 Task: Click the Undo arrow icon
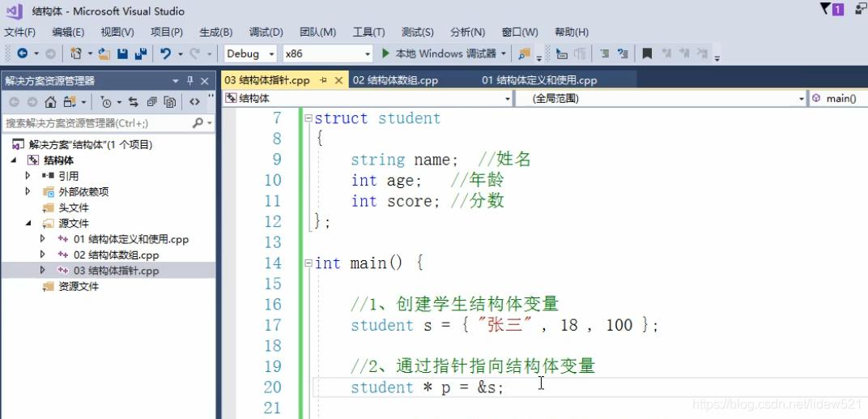[x=165, y=53]
